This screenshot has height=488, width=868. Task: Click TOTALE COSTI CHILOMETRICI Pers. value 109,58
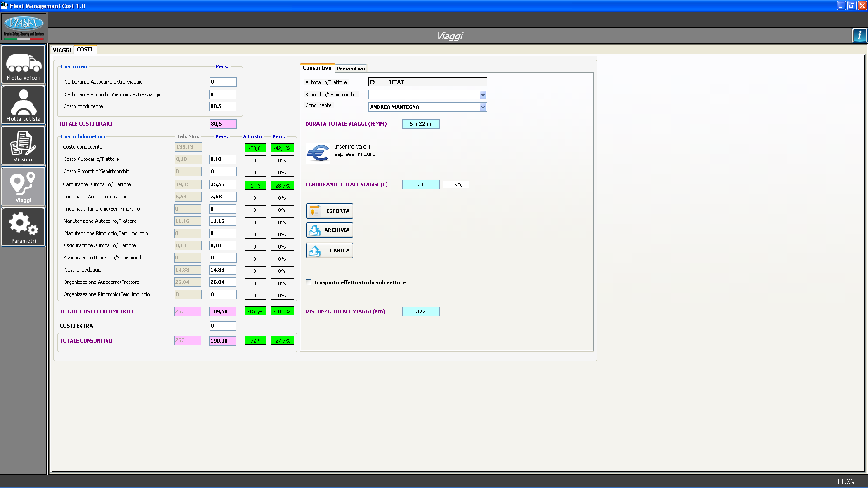point(223,311)
